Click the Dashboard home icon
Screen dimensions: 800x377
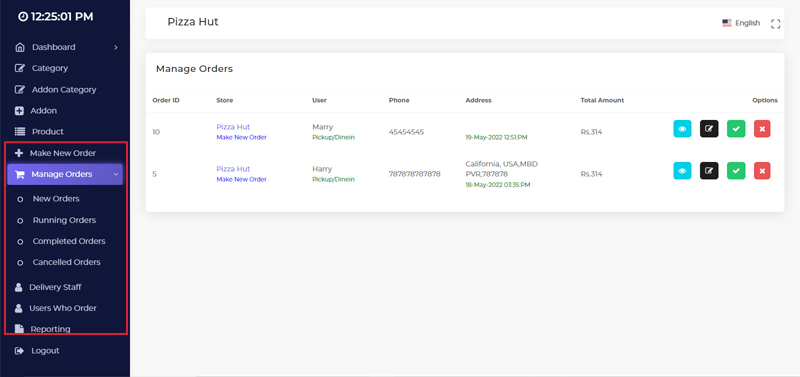tap(20, 47)
